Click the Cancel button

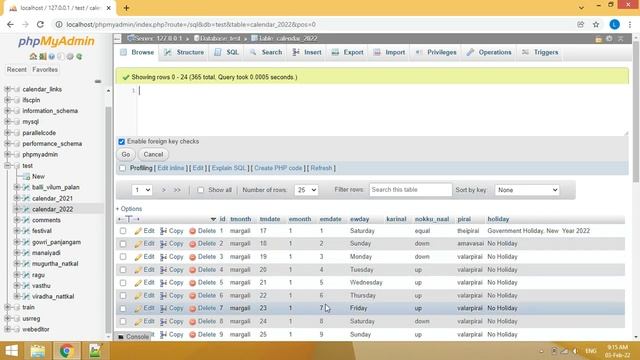[x=153, y=155]
